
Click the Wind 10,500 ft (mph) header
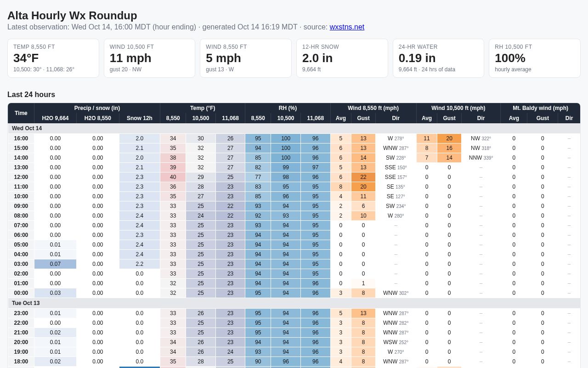(x=458, y=108)
